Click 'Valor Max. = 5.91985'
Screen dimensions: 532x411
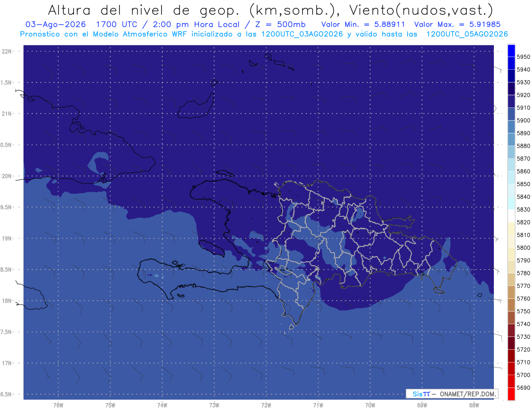pos(458,24)
